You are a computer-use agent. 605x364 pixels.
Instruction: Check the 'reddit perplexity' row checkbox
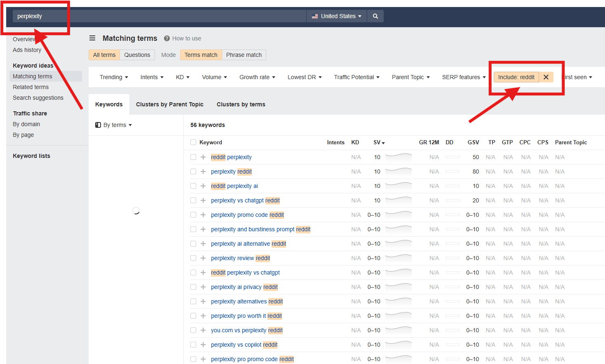click(193, 157)
